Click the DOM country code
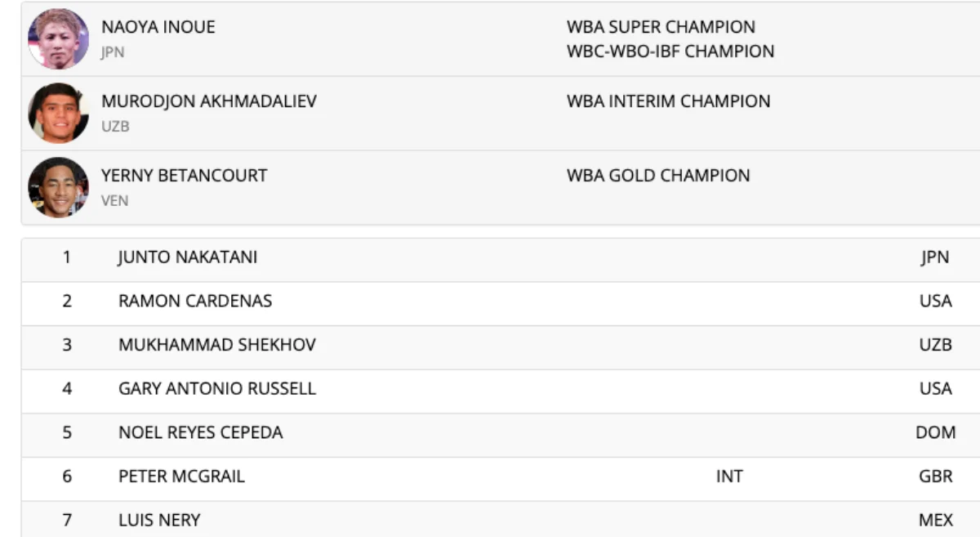Viewport: 980px width, 537px height. [935, 433]
